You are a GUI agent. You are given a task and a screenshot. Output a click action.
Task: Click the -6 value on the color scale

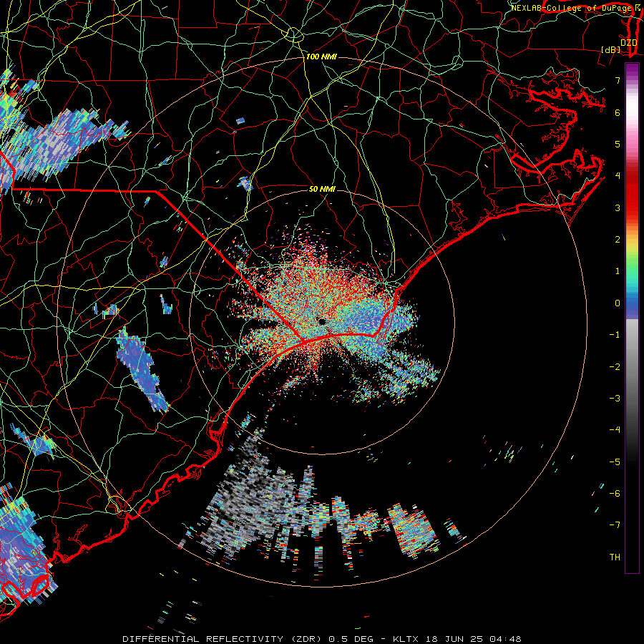[x=615, y=494]
